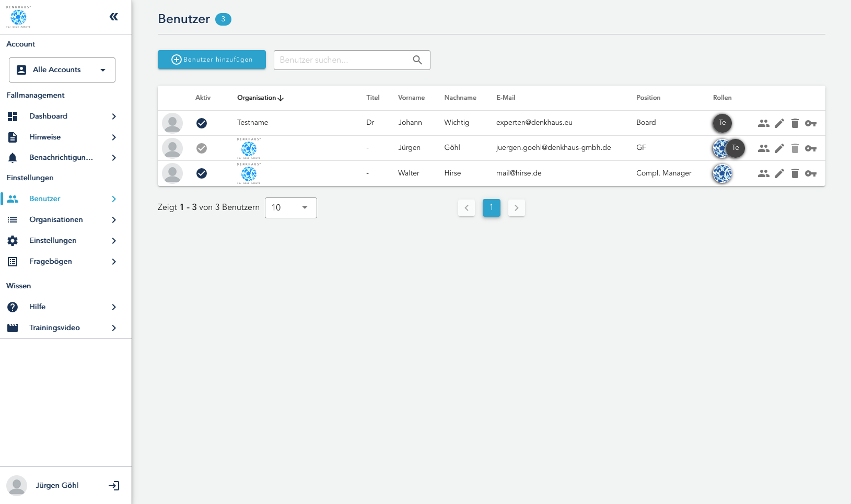Open the group icon for Walter Hirse
This screenshot has width=851, height=504.
763,173
